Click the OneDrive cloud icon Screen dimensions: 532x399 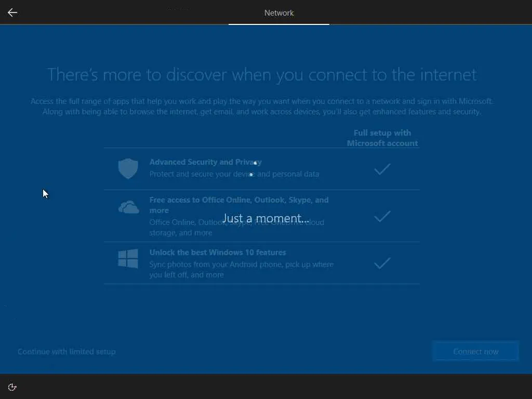click(129, 207)
